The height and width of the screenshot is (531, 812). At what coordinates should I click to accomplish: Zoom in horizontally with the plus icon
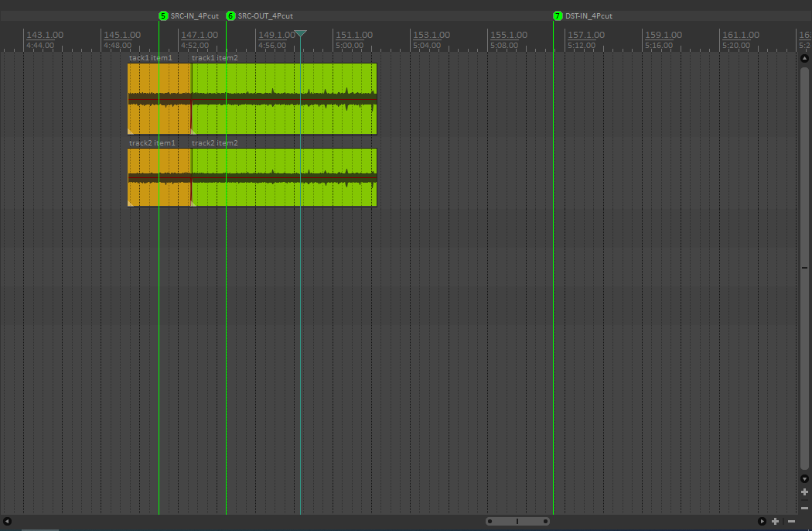776,522
